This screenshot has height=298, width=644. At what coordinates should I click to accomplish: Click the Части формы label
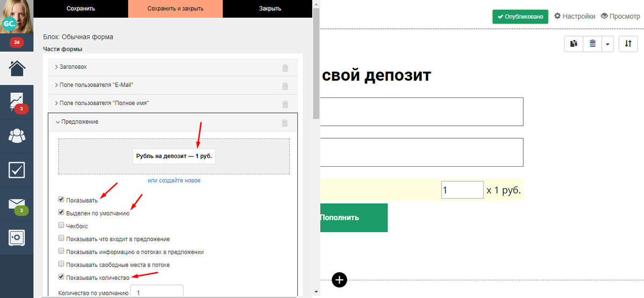click(x=63, y=49)
